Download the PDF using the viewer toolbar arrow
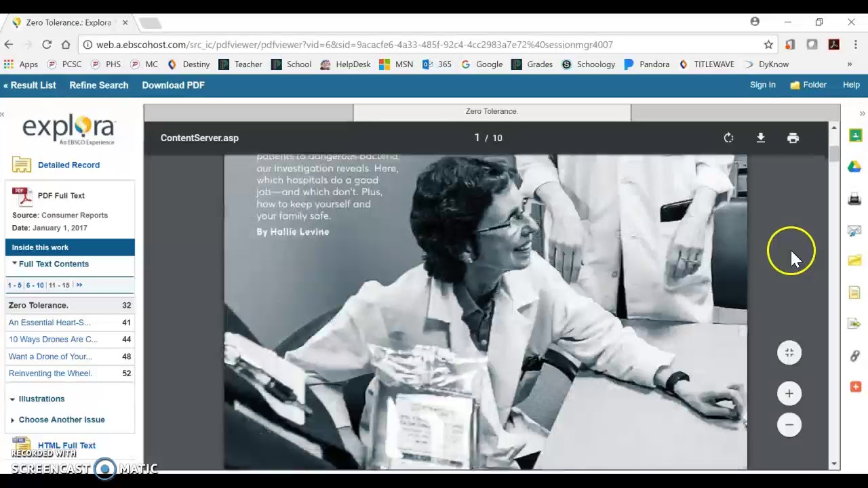 [x=760, y=138]
